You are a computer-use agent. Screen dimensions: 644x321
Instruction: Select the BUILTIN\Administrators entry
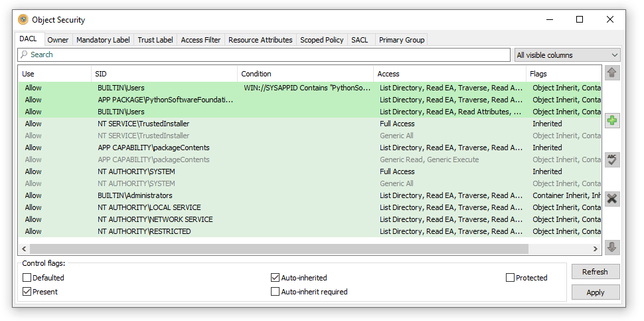pos(309,195)
